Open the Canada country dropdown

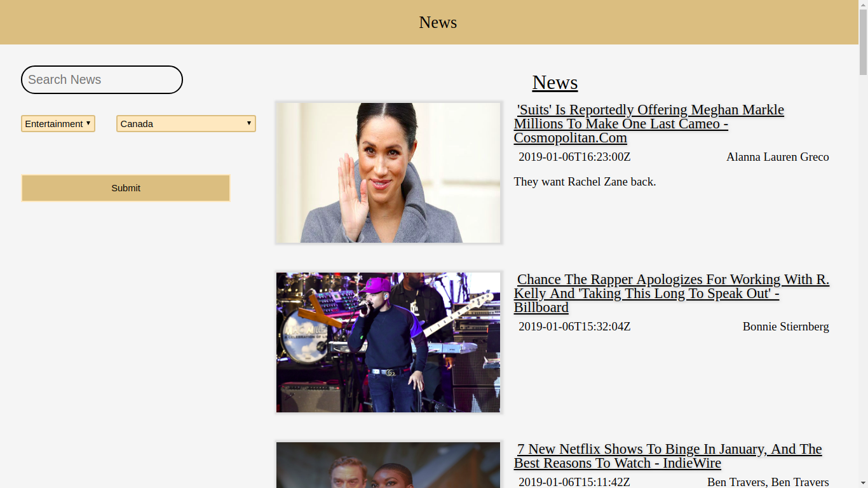point(186,123)
